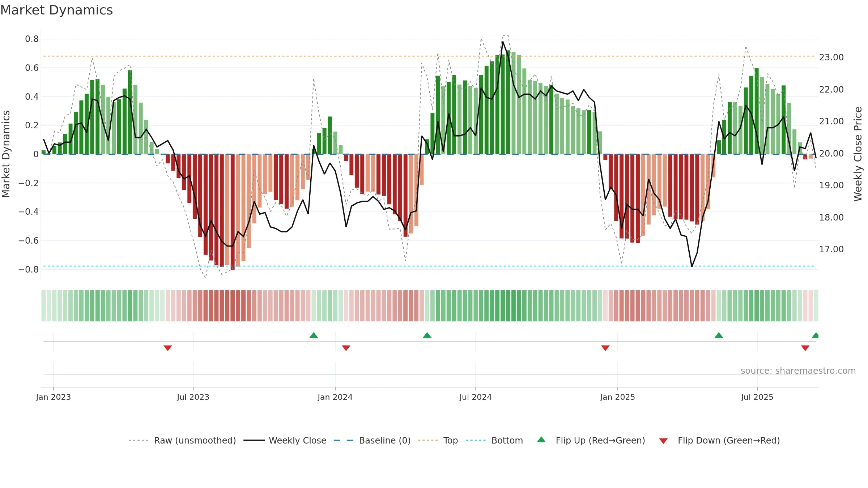Click the Weekly Close Price axis title

(x=858, y=154)
